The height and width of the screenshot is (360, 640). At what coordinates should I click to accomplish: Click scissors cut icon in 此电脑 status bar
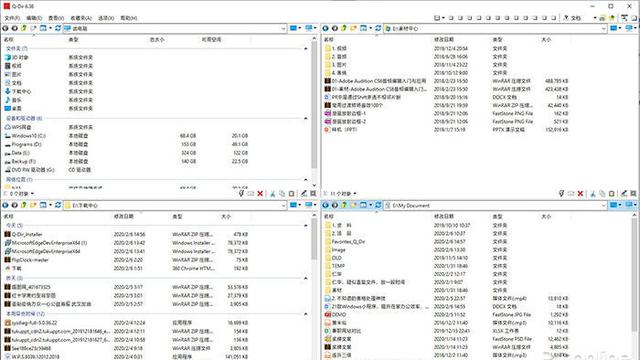point(272,193)
